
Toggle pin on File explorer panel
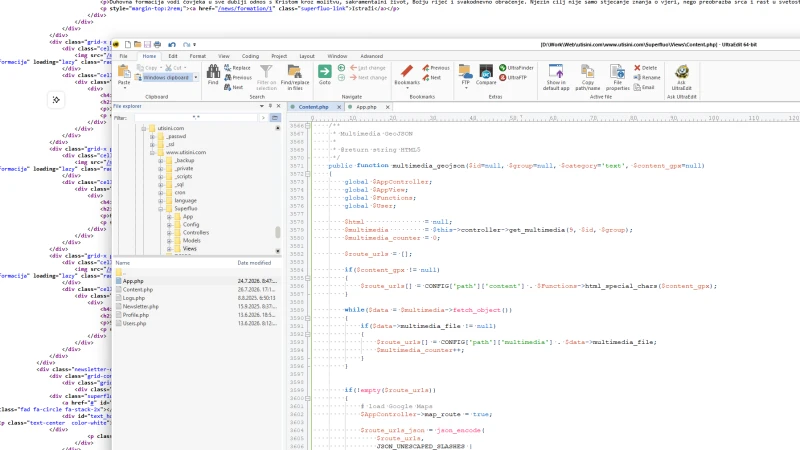click(270, 106)
